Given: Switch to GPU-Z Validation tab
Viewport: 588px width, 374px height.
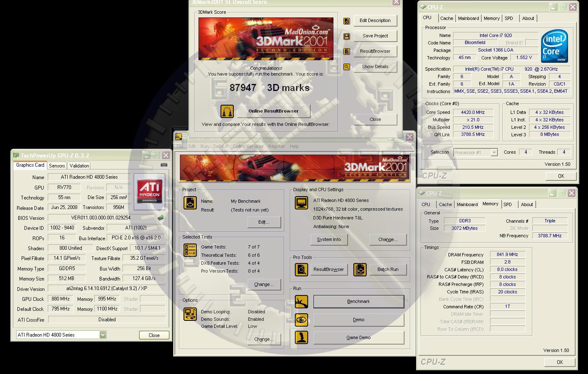Looking at the screenshot, I should [79, 165].
